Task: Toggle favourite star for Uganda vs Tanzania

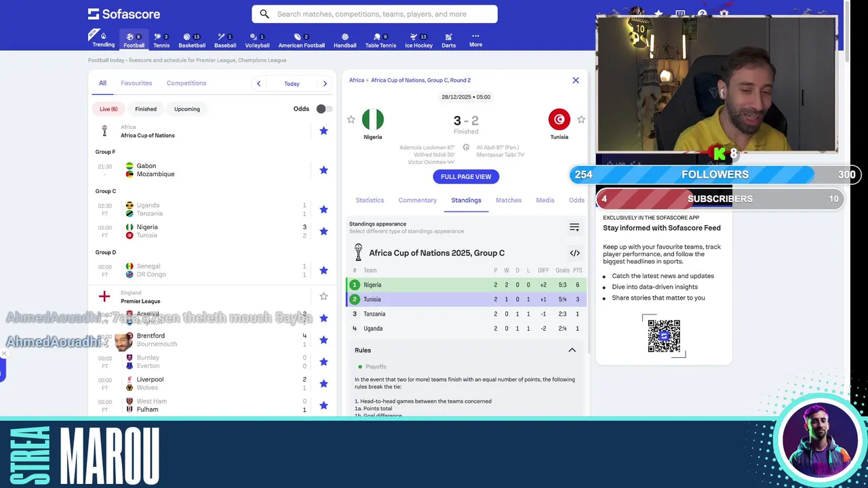Action: click(323, 209)
